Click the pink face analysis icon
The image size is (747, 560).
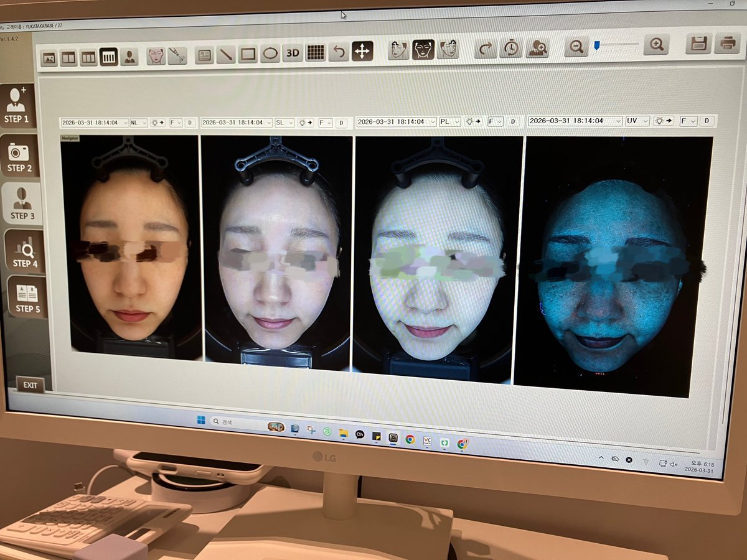click(x=156, y=55)
